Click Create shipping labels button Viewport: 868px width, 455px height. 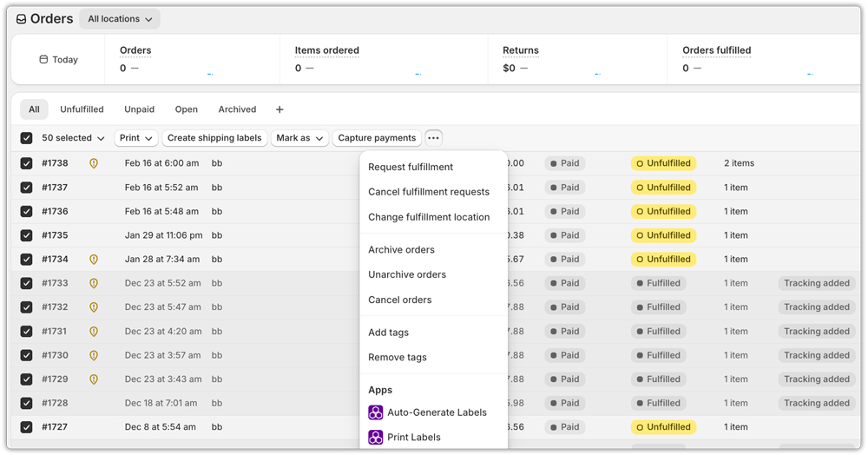pos(214,138)
